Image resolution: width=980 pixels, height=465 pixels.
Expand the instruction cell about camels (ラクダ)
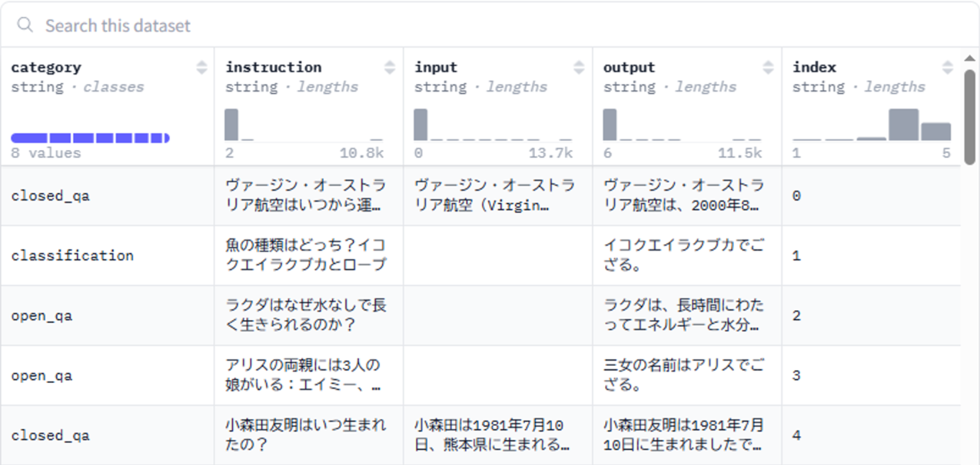pyautogui.click(x=306, y=315)
